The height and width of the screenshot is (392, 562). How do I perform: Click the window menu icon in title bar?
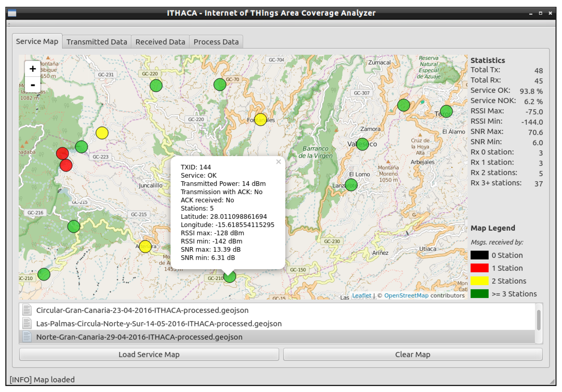point(12,13)
